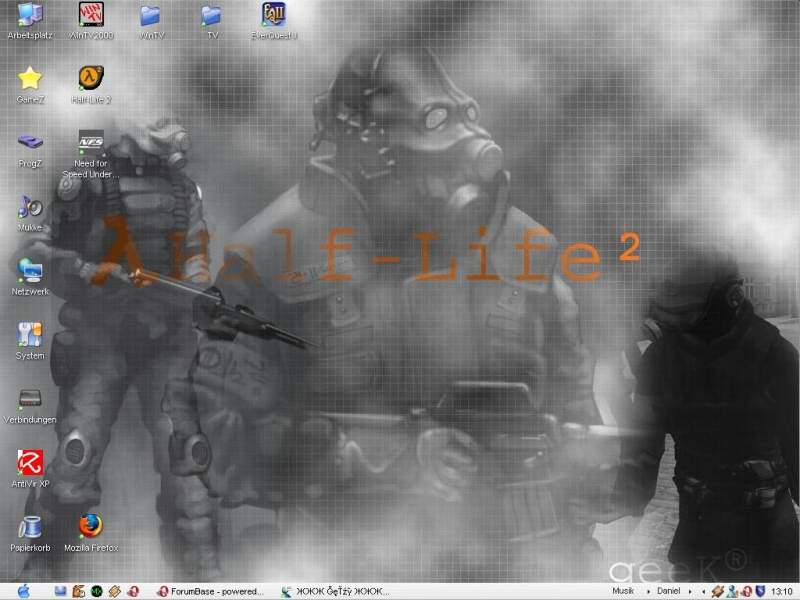Open the ProgZ desktop icon

pos(30,149)
